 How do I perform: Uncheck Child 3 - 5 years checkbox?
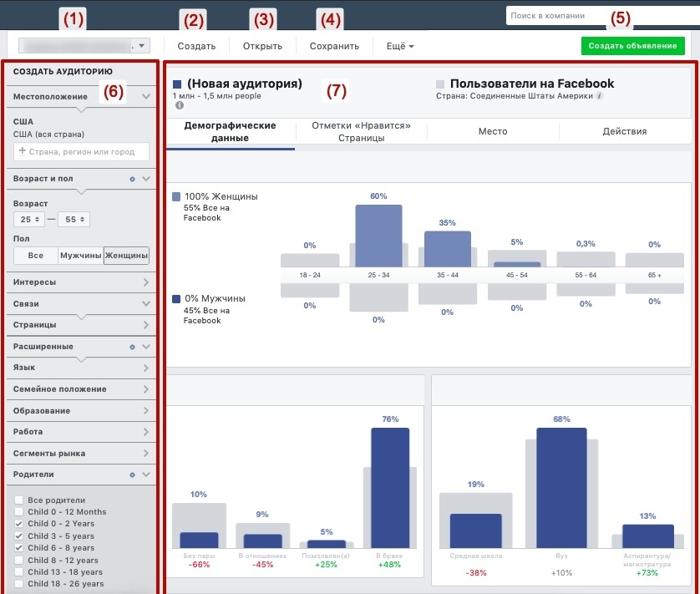point(18,536)
